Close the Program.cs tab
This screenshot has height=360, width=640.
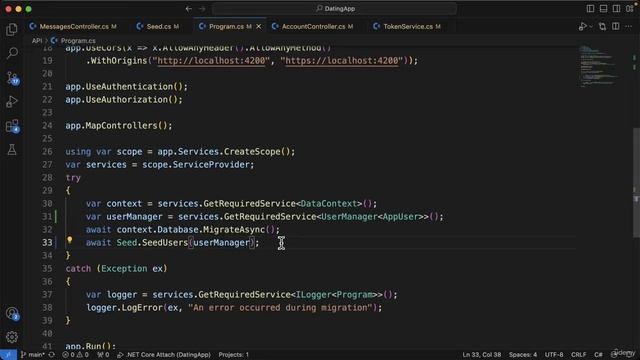[258, 27]
